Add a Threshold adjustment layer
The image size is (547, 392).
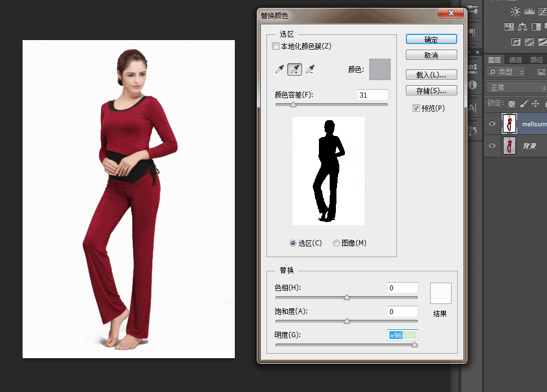tap(543, 42)
